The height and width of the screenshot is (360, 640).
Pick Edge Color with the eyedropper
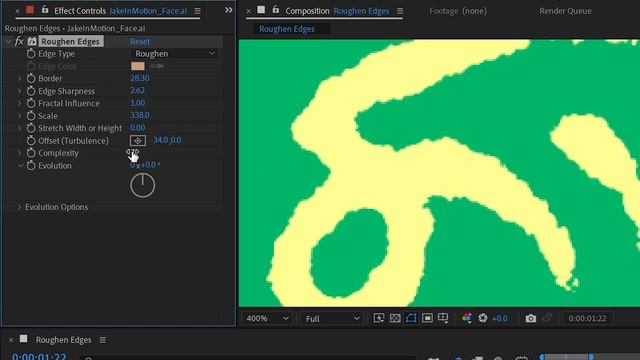(157, 66)
